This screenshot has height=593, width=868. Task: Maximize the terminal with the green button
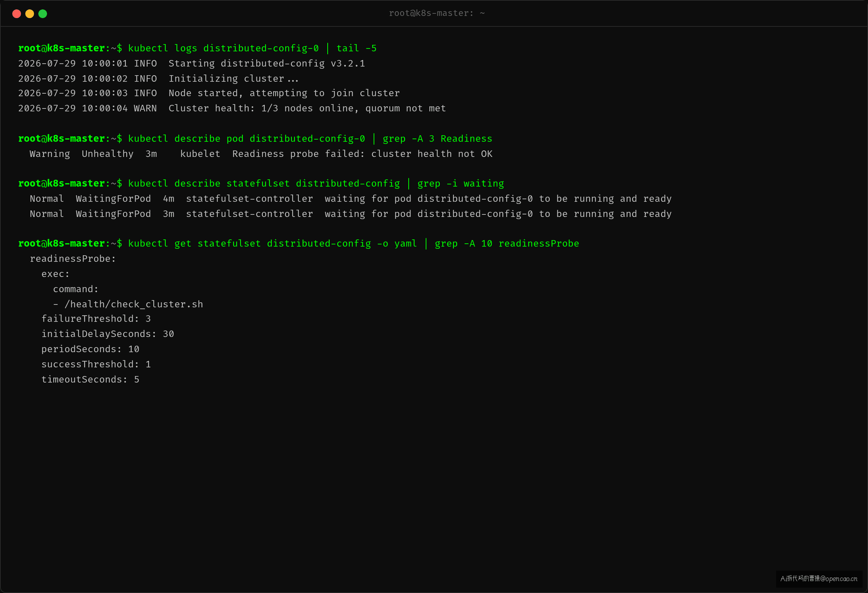pyautogui.click(x=43, y=14)
